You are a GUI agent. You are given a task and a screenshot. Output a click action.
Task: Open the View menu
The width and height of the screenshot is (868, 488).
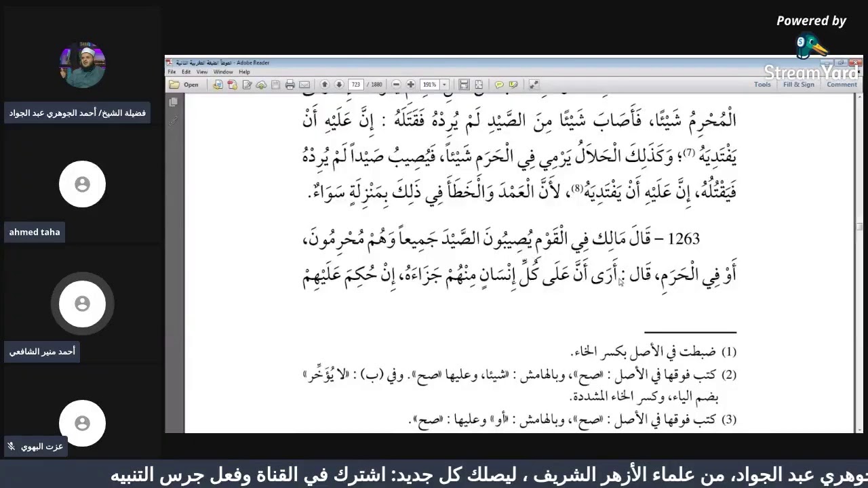coord(202,72)
